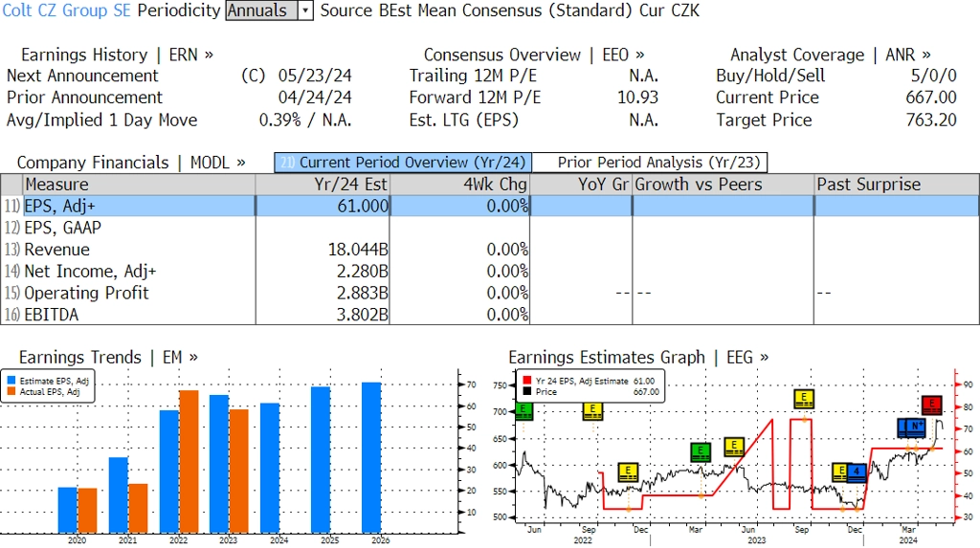Click the 4Wk Chg column header
This screenshot has width=980, height=548.
(x=460, y=185)
